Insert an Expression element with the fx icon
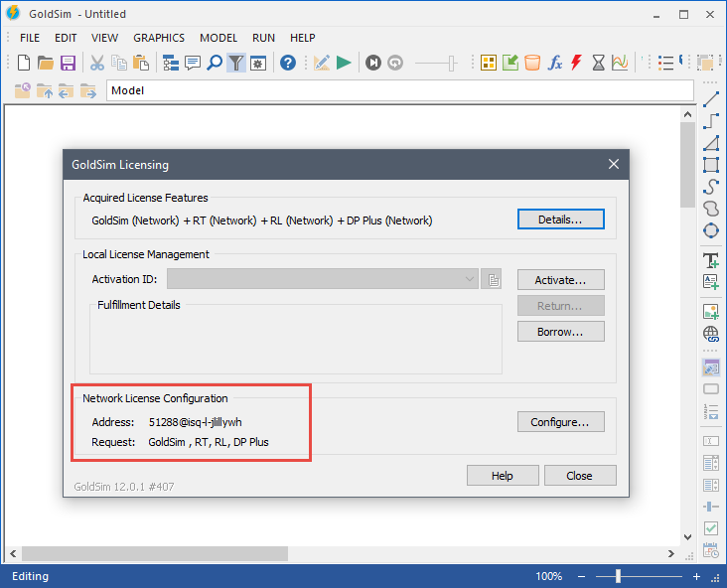The width and height of the screenshot is (727, 588). pyautogui.click(x=554, y=63)
